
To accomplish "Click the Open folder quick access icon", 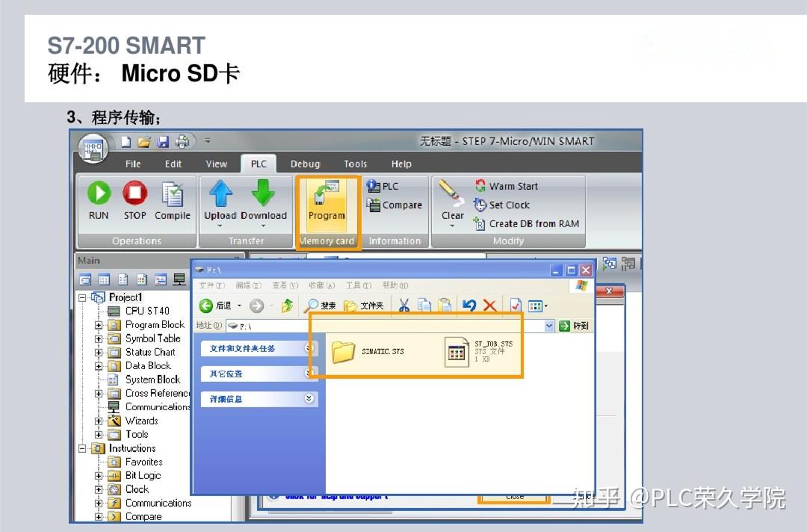I will pyautogui.click(x=145, y=141).
